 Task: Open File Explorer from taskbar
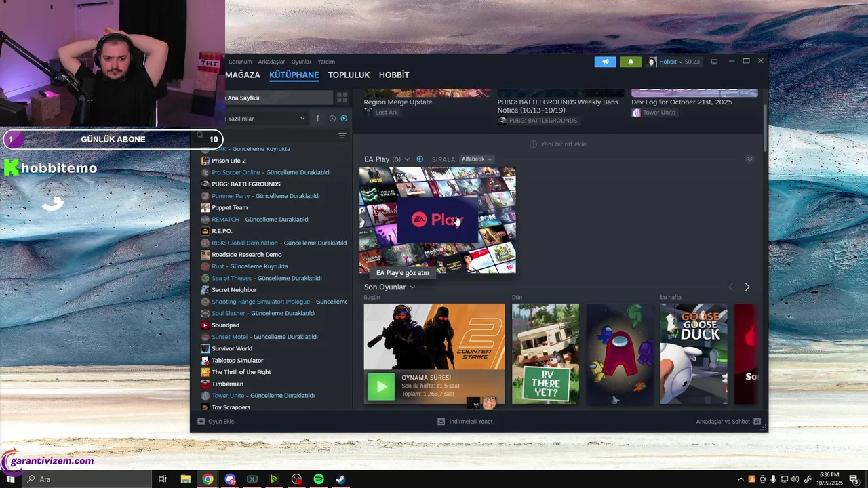[185, 479]
